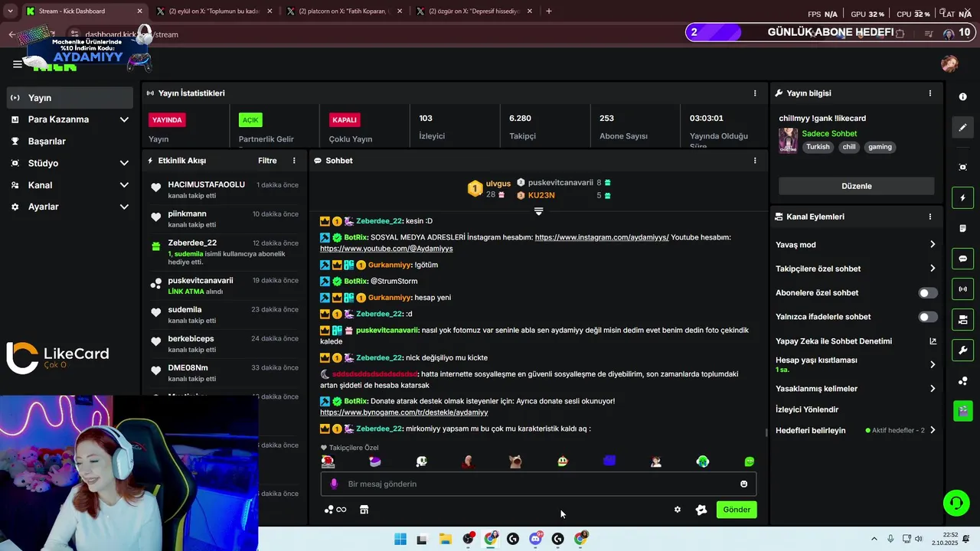Collapse the chat leaderboard arrow
The height and width of the screenshot is (551, 980).
pyautogui.click(x=538, y=211)
